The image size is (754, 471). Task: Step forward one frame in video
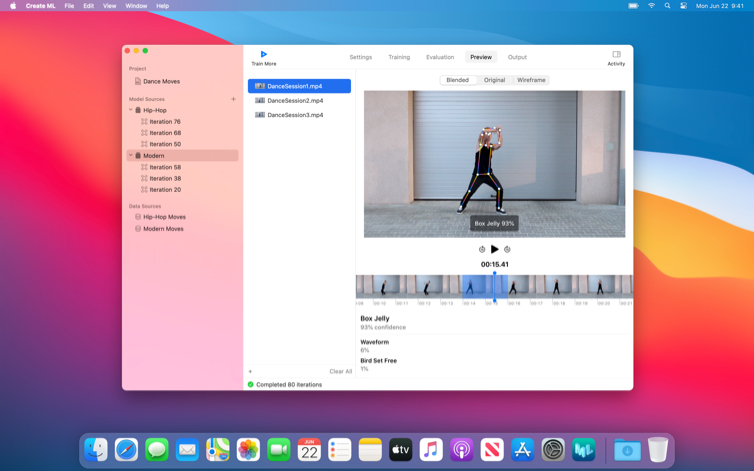tap(507, 249)
